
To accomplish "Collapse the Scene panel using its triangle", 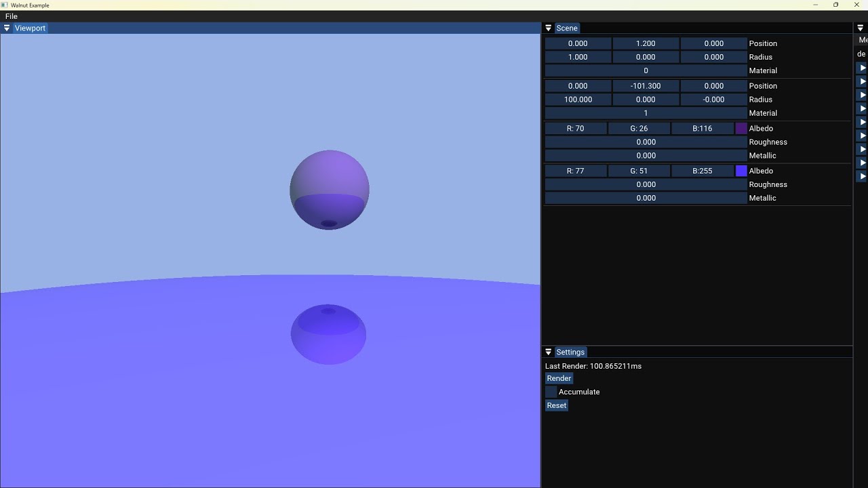I will pos(549,28).
